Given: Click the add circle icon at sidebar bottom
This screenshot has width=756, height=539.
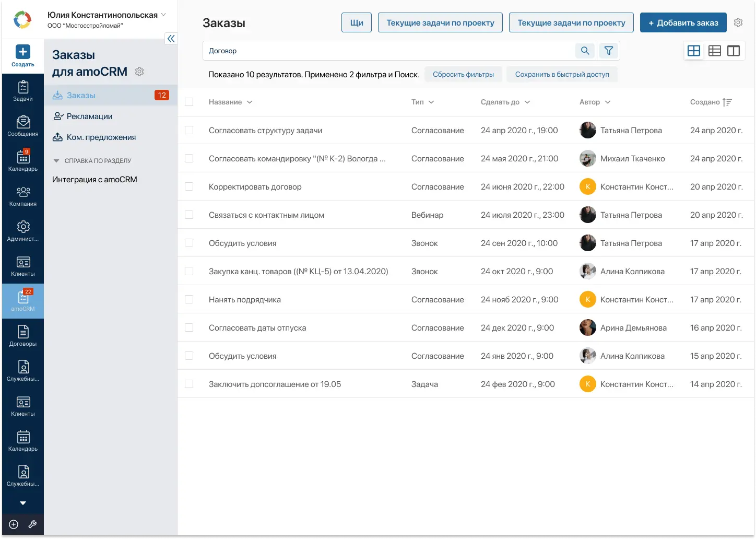Looking at the screenshot, I should coord(14,524).
